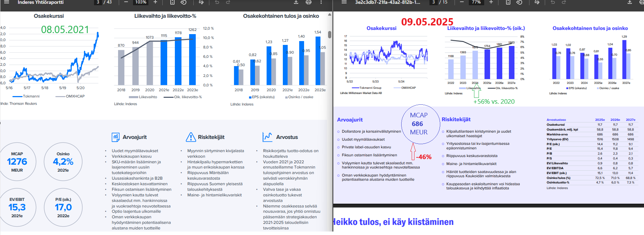Click the MCAP 1276 MEUR figure
This screenshot has width=644, height=235.
click(x=17, y=162)
